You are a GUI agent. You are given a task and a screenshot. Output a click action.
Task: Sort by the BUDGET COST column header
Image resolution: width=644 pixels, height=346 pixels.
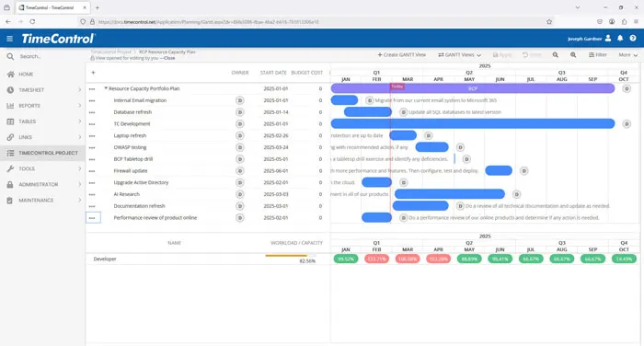[x=306, y=73]
